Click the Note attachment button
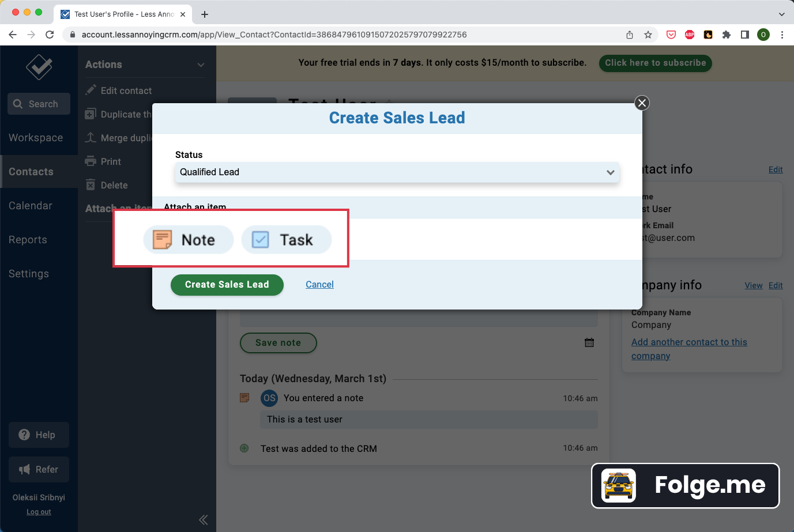Screen dimensions: 794x532 tap(188, 240)
